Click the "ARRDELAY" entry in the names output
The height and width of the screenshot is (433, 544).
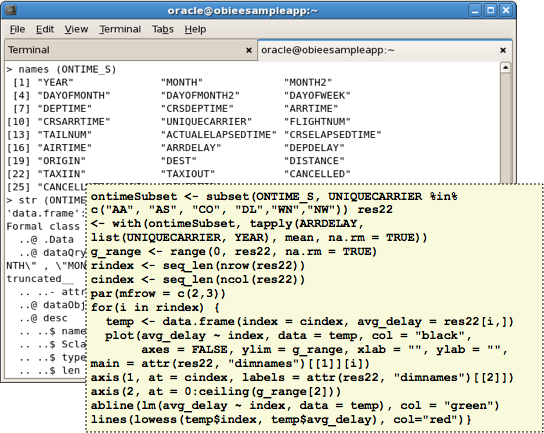pyautogui.click(x=191, y=148)
